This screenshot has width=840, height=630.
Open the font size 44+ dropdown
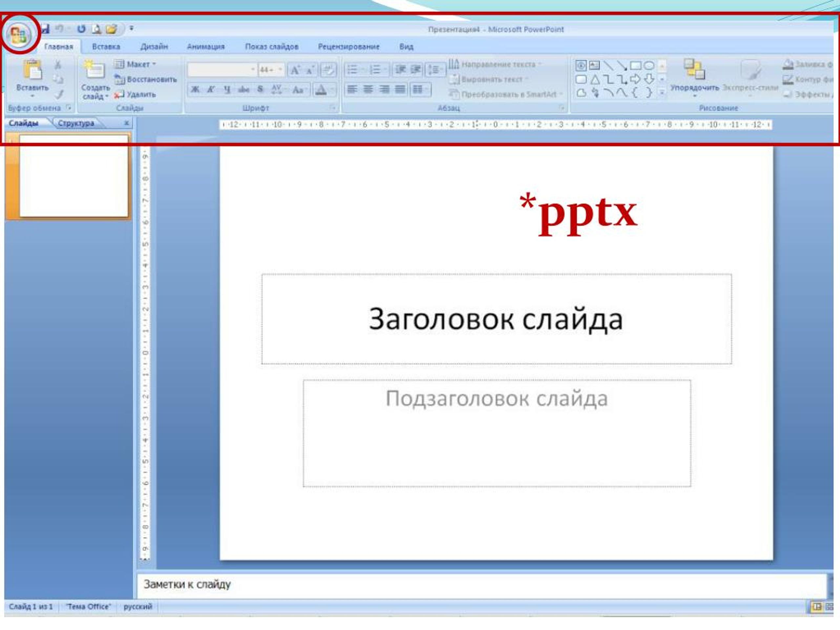point(280,70)
